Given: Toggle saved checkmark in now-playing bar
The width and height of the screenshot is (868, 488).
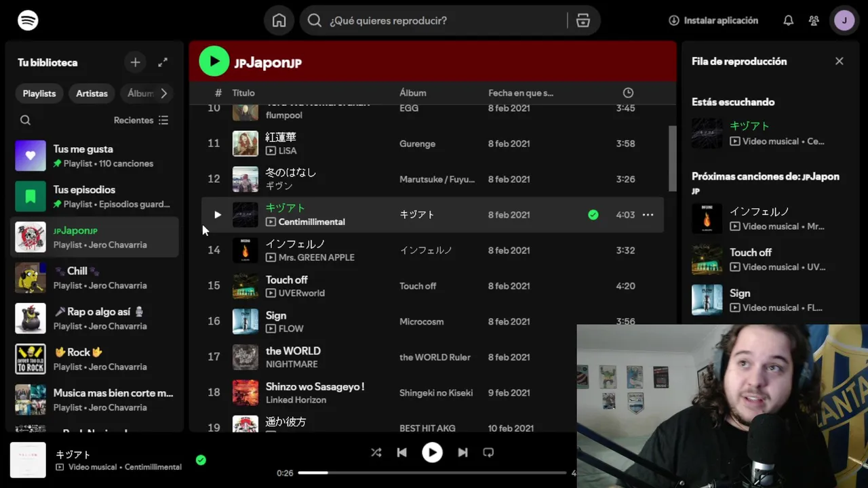Looking at the screenshot, I should click(201, 460).
